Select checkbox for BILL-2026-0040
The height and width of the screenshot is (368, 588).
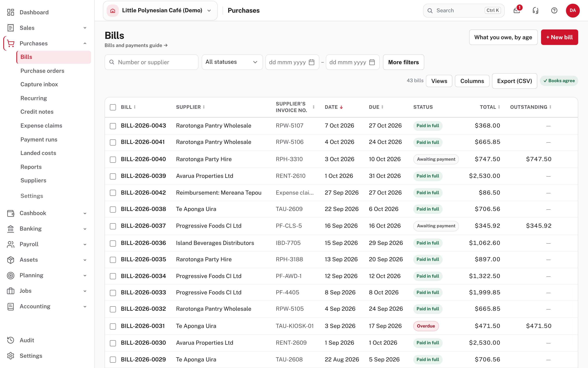coord(113,159)
